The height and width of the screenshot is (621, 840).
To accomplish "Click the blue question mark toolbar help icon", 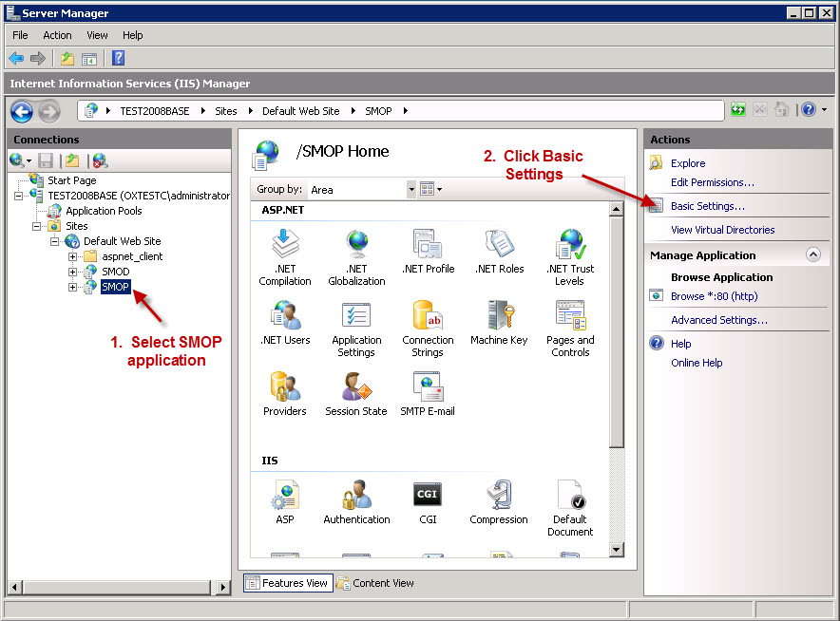I will (x=119, y=58).
